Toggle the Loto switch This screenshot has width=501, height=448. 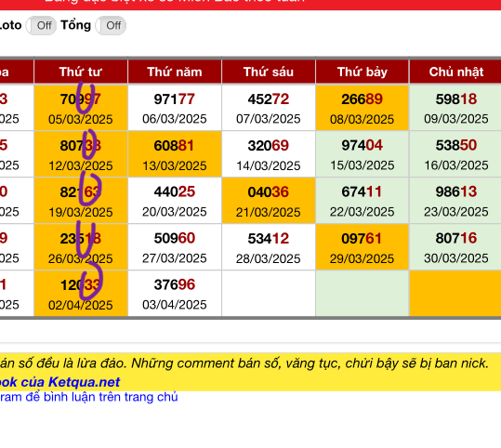41,26
